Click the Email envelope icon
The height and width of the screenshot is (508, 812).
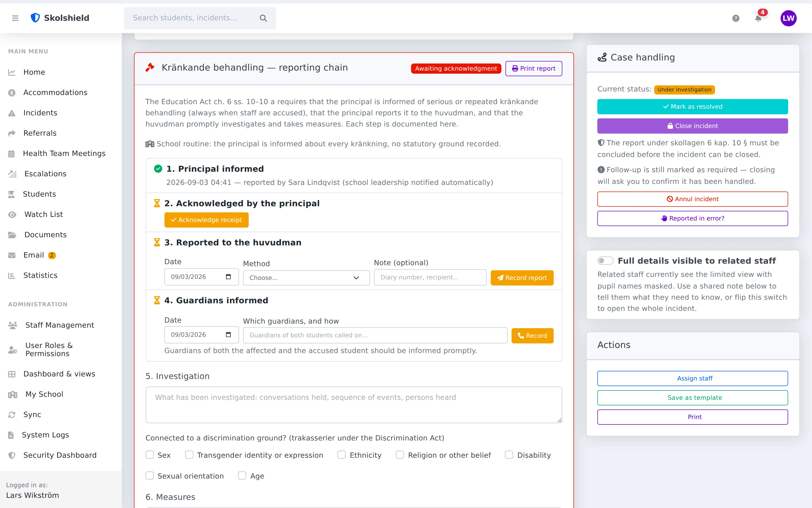coord(12,255)
